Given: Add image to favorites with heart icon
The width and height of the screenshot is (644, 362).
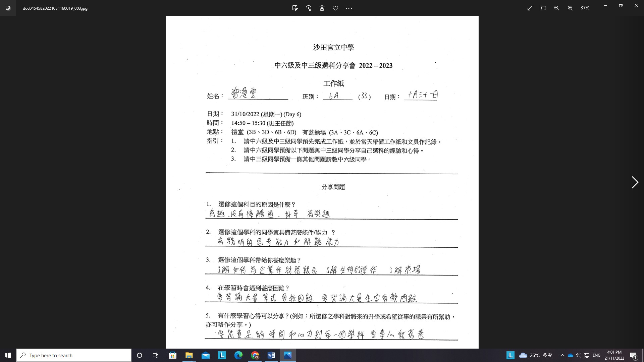Looking at the screenshot, I should pyautogui.click(x=335, y=8).
